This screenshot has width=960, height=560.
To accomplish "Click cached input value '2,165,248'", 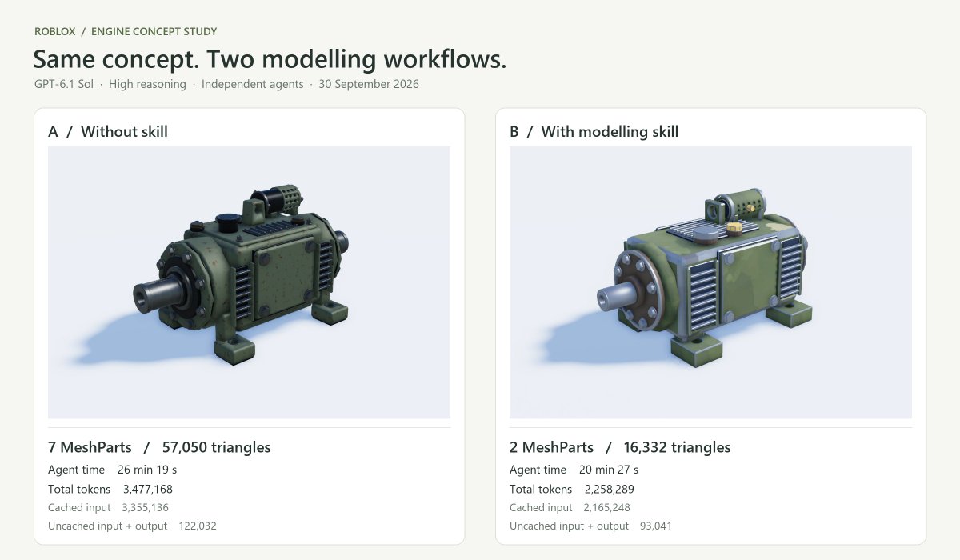I will coord(606,507).
